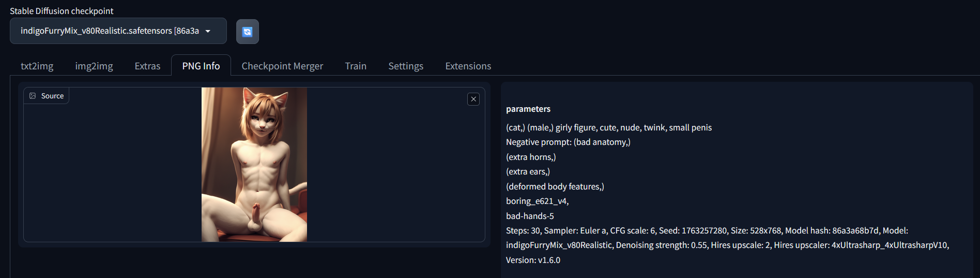
Task: Go to the Train tab
Action: point(356,66)
